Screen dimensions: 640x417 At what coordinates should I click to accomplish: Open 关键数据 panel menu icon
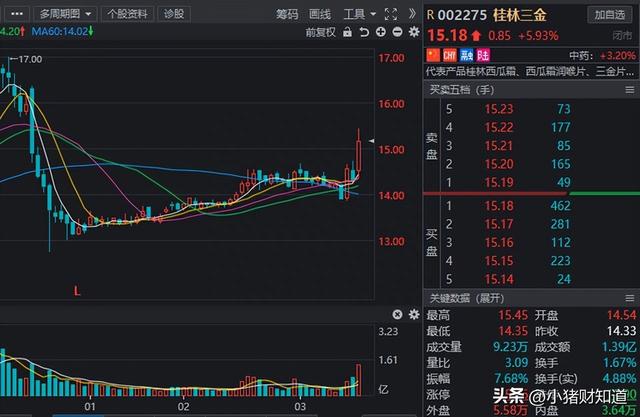point(630,298)
